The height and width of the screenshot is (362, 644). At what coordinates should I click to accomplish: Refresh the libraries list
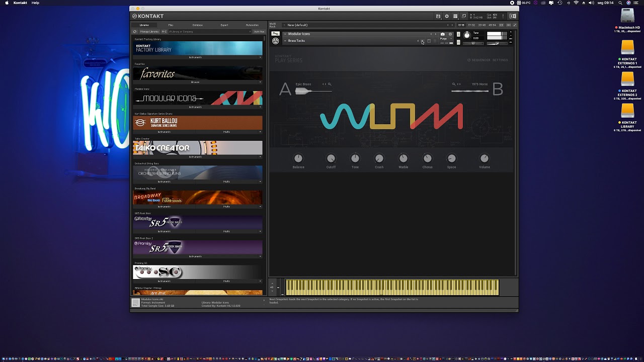tap(135, 32)
